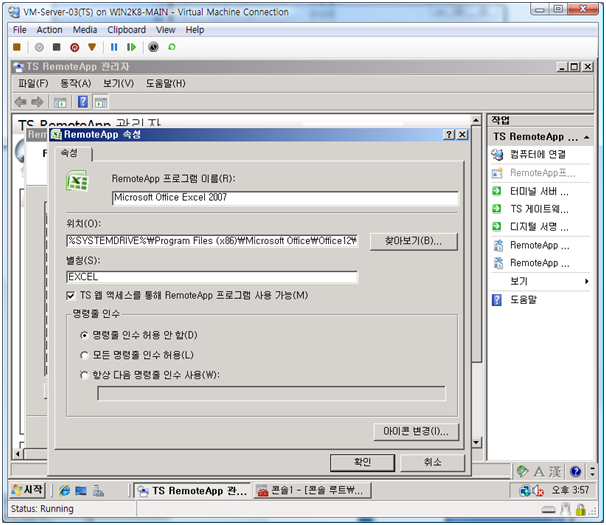Click the green Revert icon
Viewport: 606px width, 525px height.
point(172,47)
